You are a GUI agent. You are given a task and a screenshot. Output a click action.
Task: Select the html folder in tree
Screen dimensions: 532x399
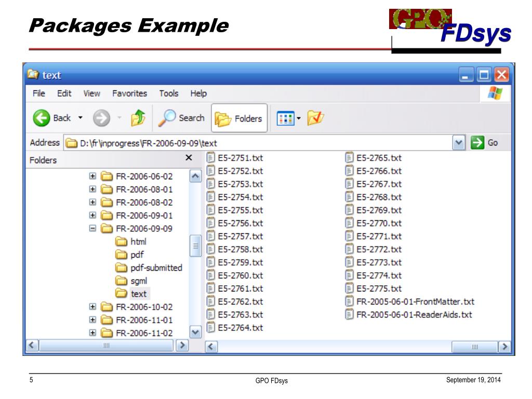(131, 242)
